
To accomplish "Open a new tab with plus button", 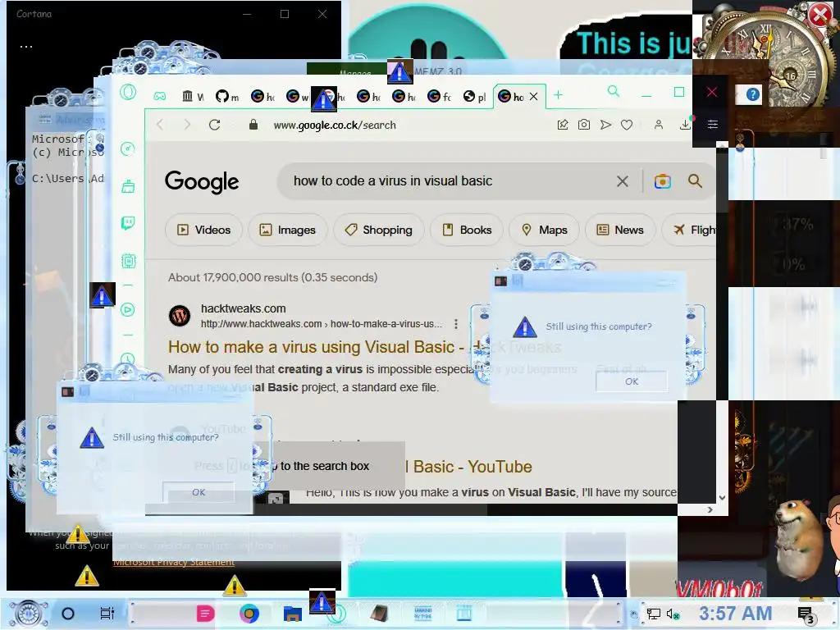I will click(558, 95).
